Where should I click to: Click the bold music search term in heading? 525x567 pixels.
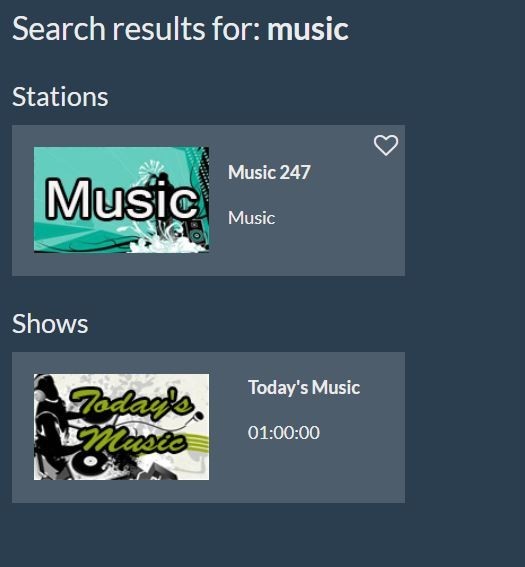click(x=308, y=29)
